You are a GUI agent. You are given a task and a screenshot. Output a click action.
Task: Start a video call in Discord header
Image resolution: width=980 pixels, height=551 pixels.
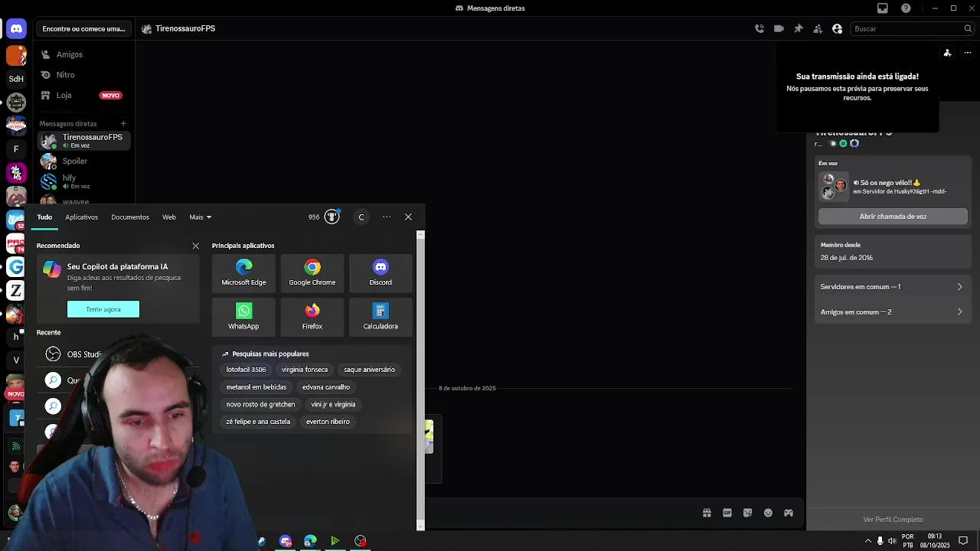(779, 28)
